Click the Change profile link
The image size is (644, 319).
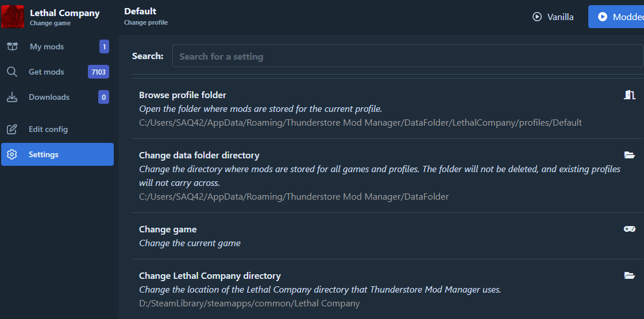click(x=146, y=23)
